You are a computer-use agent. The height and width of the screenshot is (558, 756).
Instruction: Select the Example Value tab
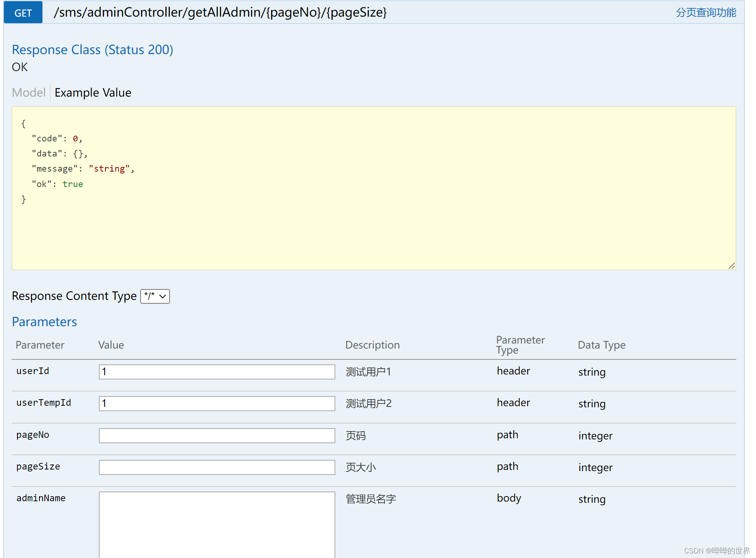point(93,93)
